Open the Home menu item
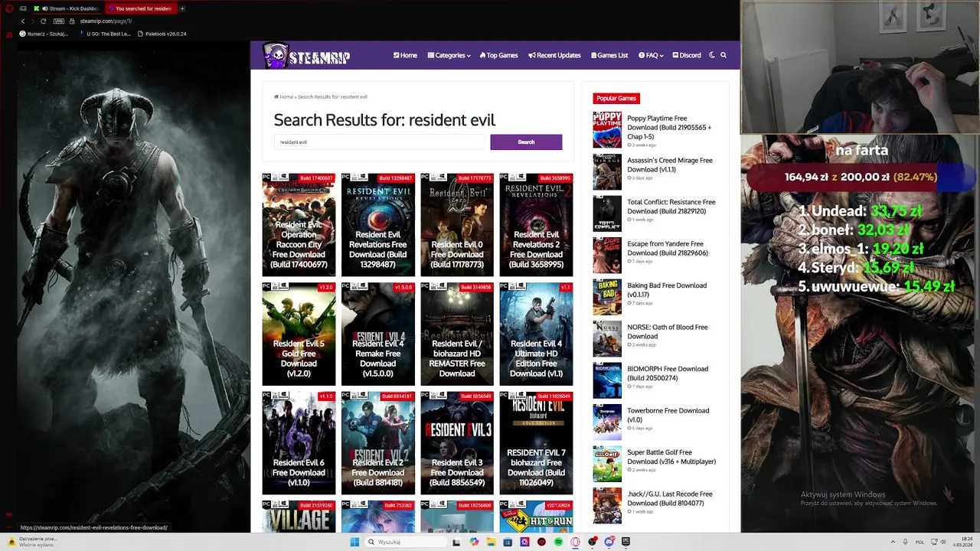Image resolution: width=980 pixels, height=551 pixels. 405,55
